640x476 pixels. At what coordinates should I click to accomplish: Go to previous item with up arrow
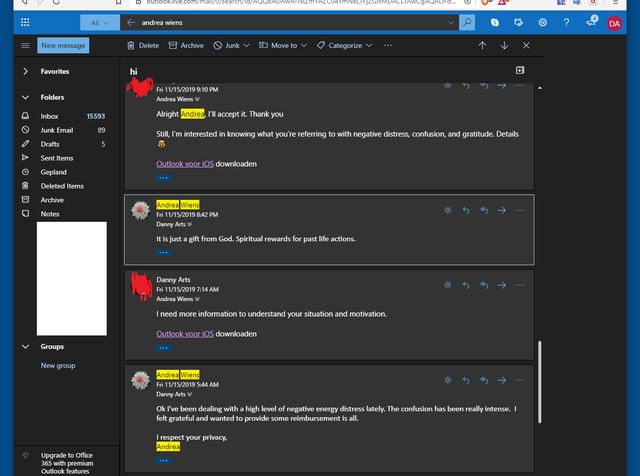(x=482, y=45)
